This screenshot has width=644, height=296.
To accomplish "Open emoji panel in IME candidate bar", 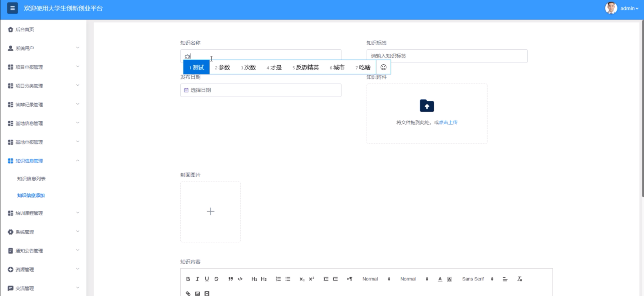I will point(383,67).
